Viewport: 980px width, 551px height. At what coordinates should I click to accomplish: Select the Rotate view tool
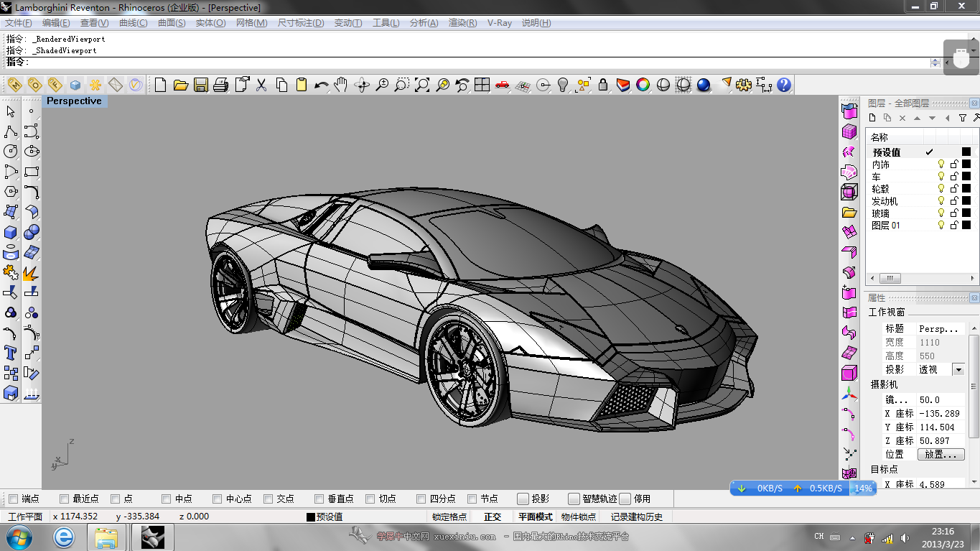362,85
